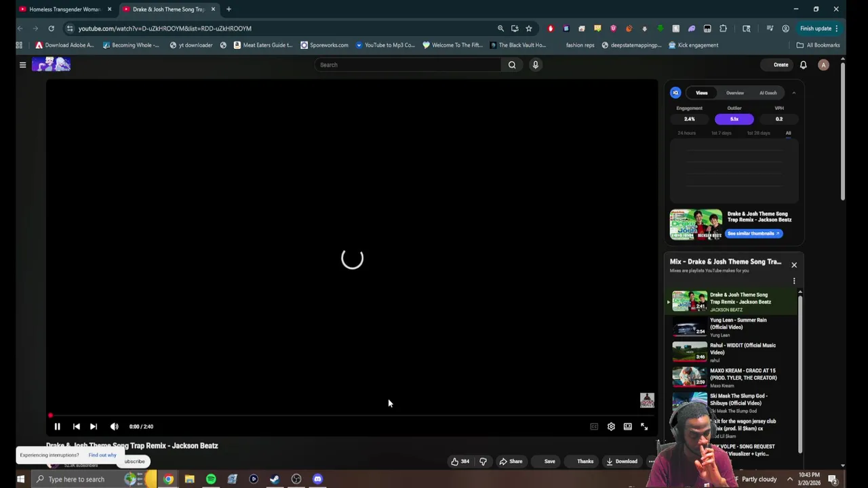The height and width of the screenshot is (488, 868).
Task: Switch to theater mode
Action: [628, 426]
